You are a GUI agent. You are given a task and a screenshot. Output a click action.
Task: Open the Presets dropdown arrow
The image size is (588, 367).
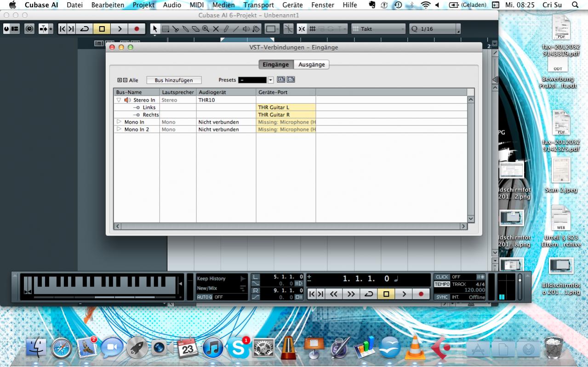tap(270, 80)
